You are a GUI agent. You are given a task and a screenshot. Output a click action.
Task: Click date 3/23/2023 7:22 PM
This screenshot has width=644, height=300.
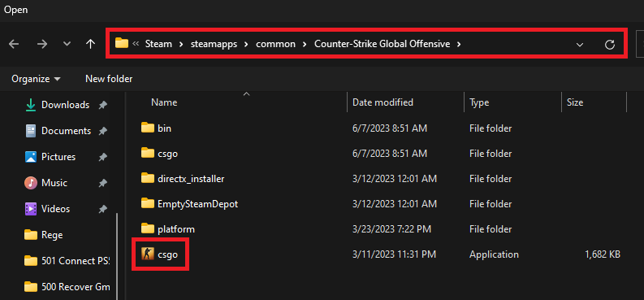point(391,229)
